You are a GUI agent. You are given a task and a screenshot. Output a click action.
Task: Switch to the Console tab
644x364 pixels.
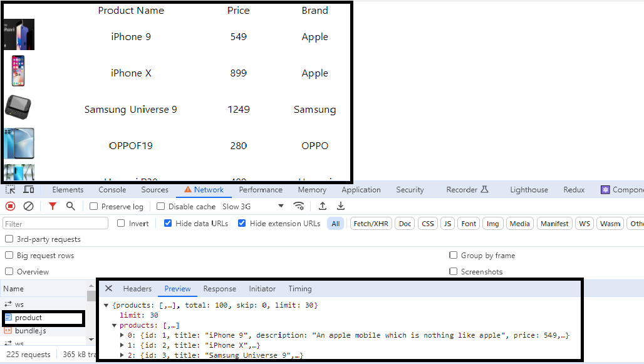click(x=112, y=190)
